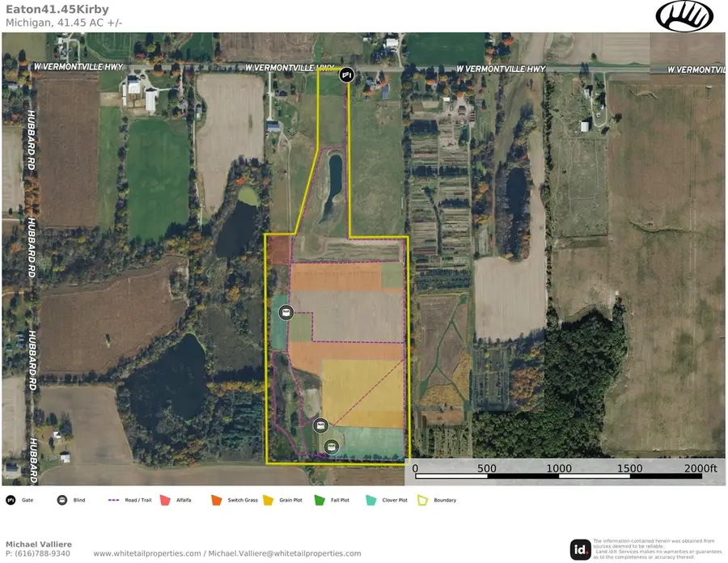Screen dimensions: 728x563
Task: Click the "Gate" legend label
Action: (28, 500)
